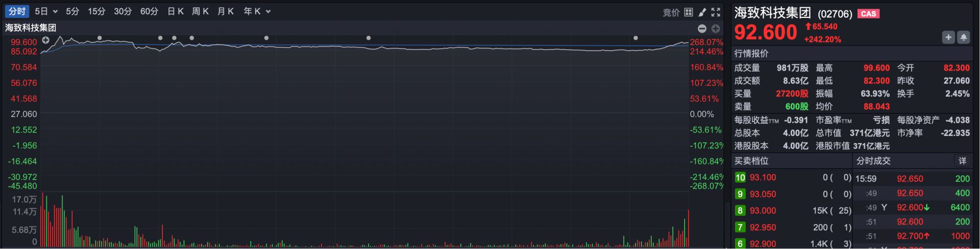Switch to the 日K chart tab
The image size is (980, 249).
point(175,11)
